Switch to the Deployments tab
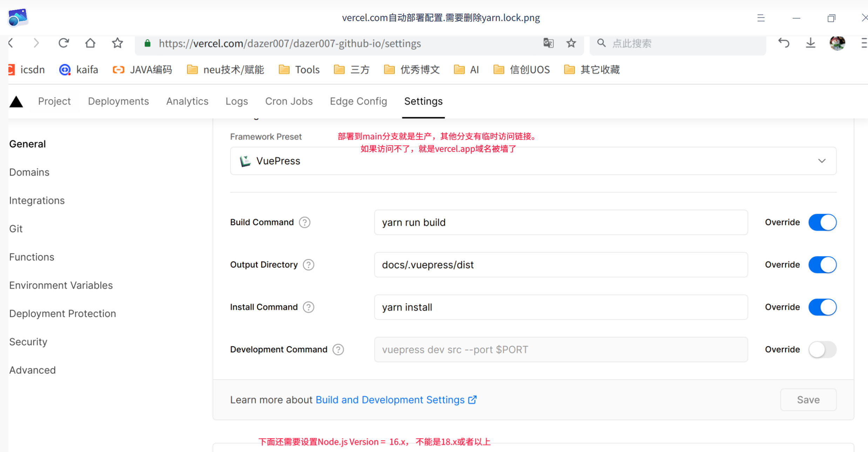Screen dimensions: 868x452 point(118,101)
